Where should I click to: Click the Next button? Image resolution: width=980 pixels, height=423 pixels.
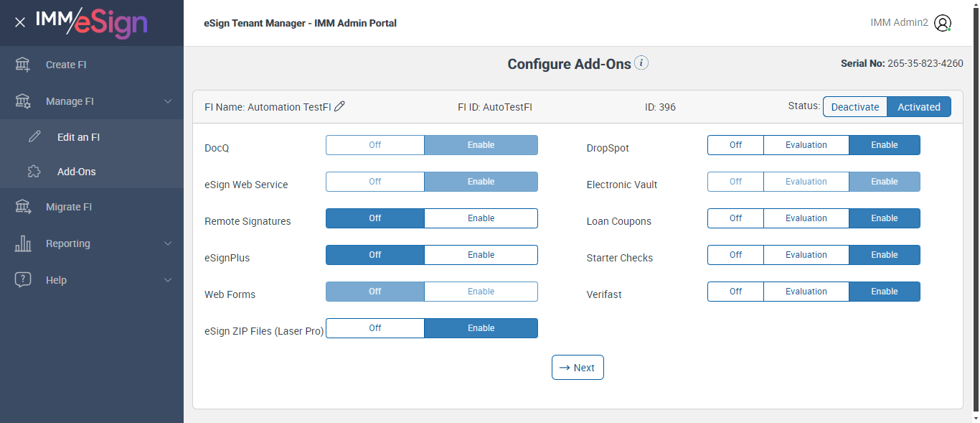pyautogui.click(x=578, y=368)
